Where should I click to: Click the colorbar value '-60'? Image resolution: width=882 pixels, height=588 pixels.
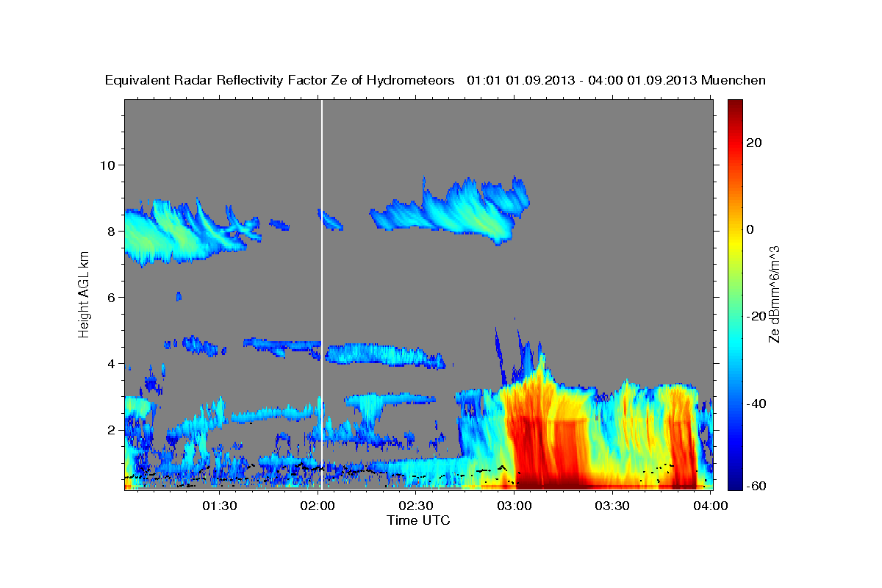[x=756, y=485]
